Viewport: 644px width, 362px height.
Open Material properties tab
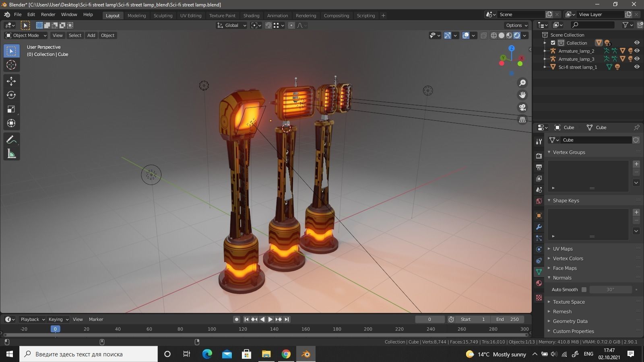(539, 283)
